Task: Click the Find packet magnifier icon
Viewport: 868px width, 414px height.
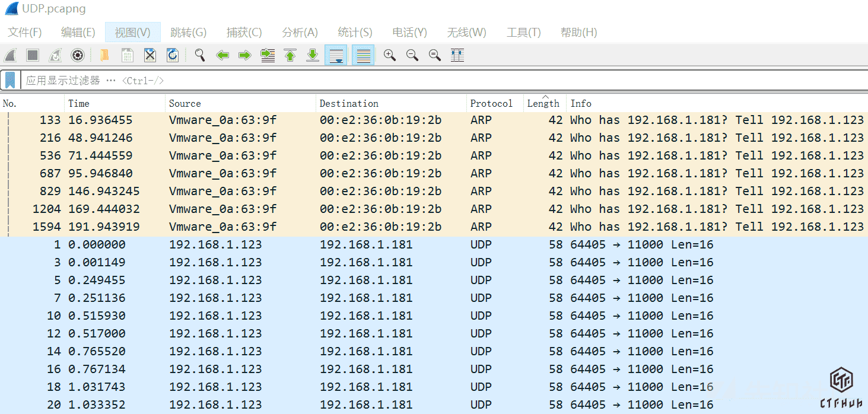Action: (x=200, y=55)
